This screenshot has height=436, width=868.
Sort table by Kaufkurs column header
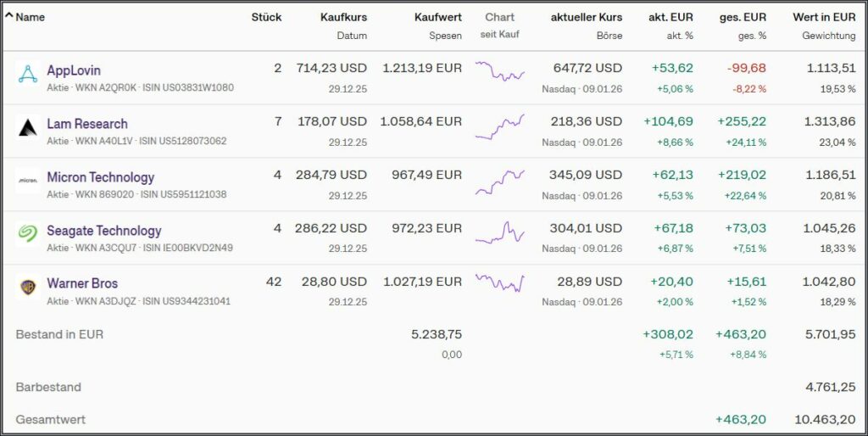[343, 17]
